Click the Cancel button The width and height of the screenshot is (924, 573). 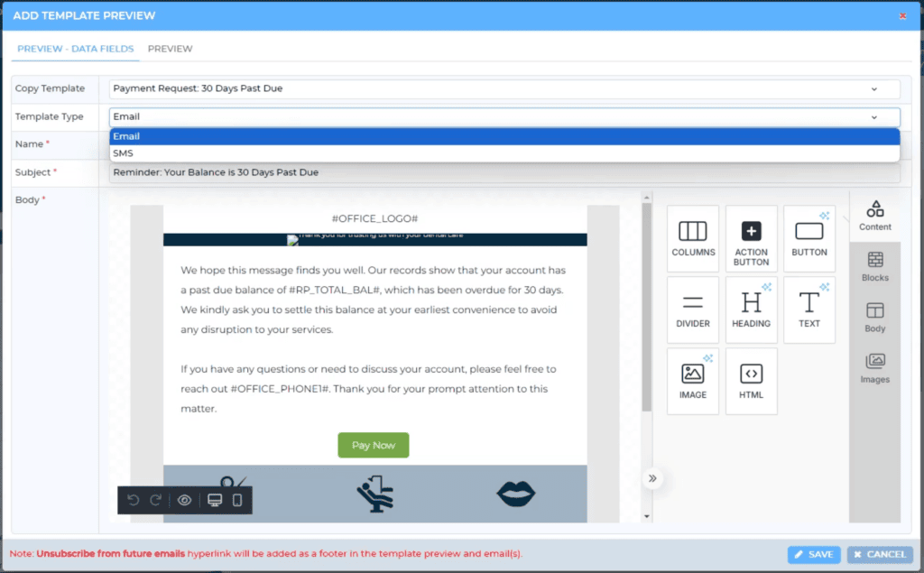(879, 554)
